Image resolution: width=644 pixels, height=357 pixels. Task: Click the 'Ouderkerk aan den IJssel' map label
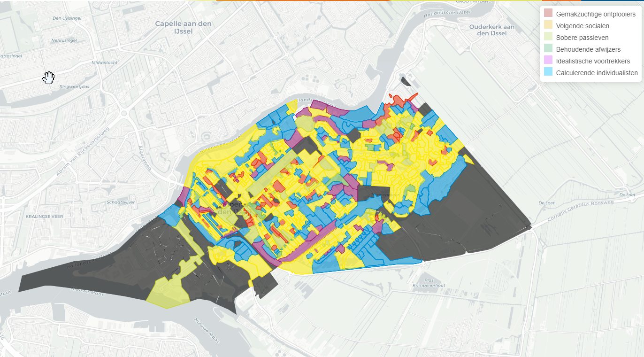pyautogui.click(x=491, y=30)
